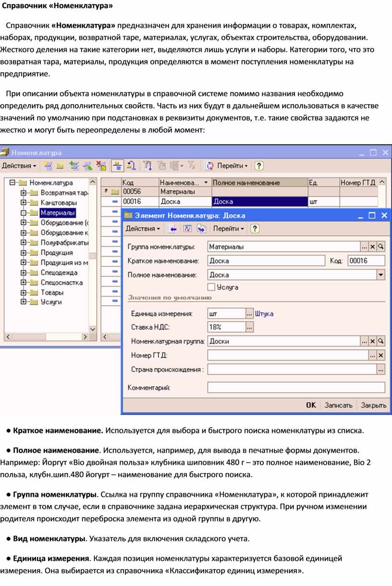Click into the Комментарий field
This screenshot has width=392, height=586.
296,387
